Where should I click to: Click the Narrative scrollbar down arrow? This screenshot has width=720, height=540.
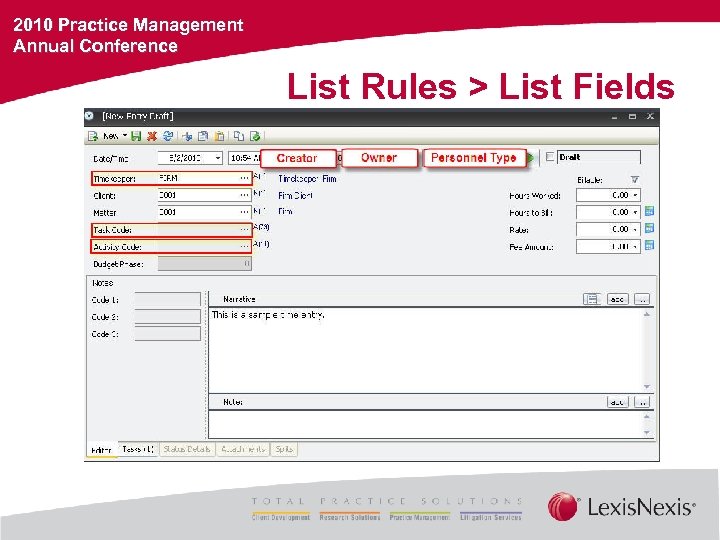pyautogui.click(x=647, y=387)
